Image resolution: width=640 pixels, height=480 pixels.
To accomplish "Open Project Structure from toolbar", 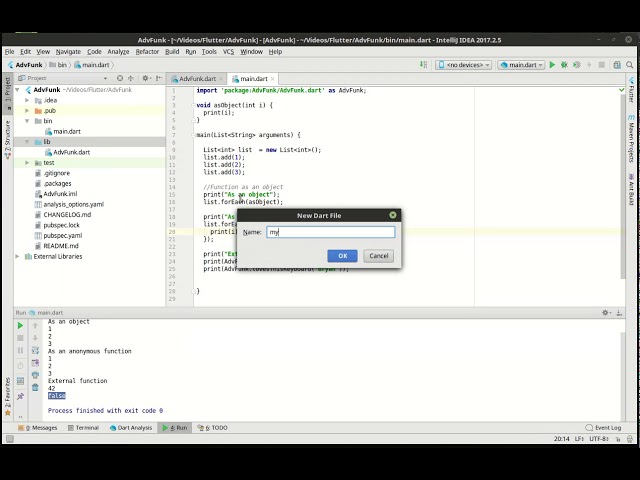I will [x=617, y=65].
